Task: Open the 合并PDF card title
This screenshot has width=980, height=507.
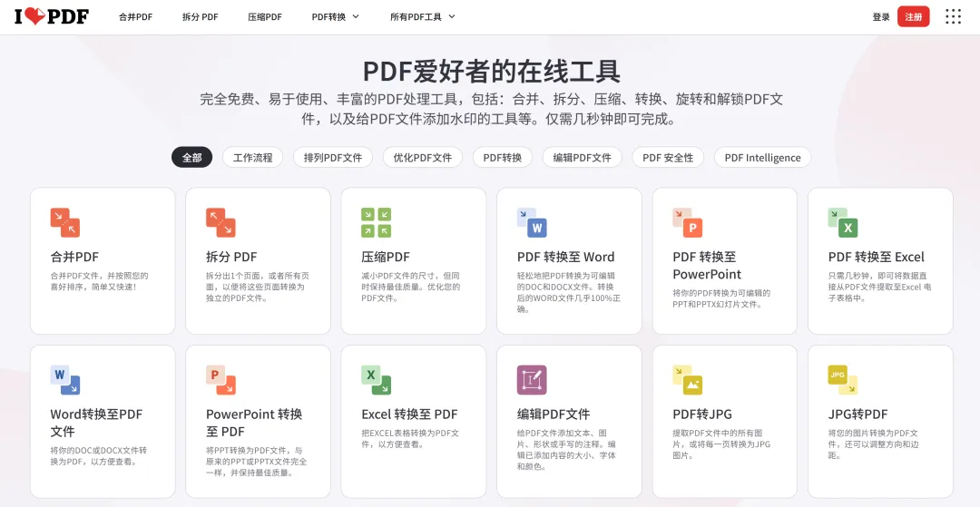Action: (74, 257)
